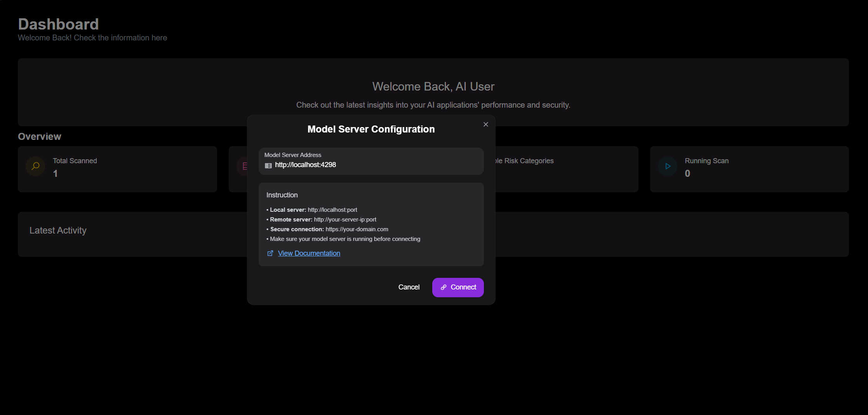Image resolution: width=868 pixels, height=415 pixels.
Task: Select the Instruction panel heading
Action: coord(282,195)
